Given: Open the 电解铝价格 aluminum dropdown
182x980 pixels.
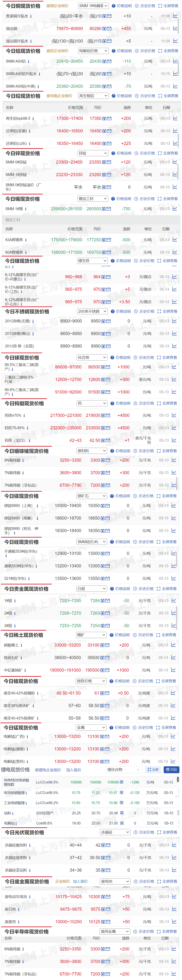Looking at the screenshot, I should tap(93, 51).
